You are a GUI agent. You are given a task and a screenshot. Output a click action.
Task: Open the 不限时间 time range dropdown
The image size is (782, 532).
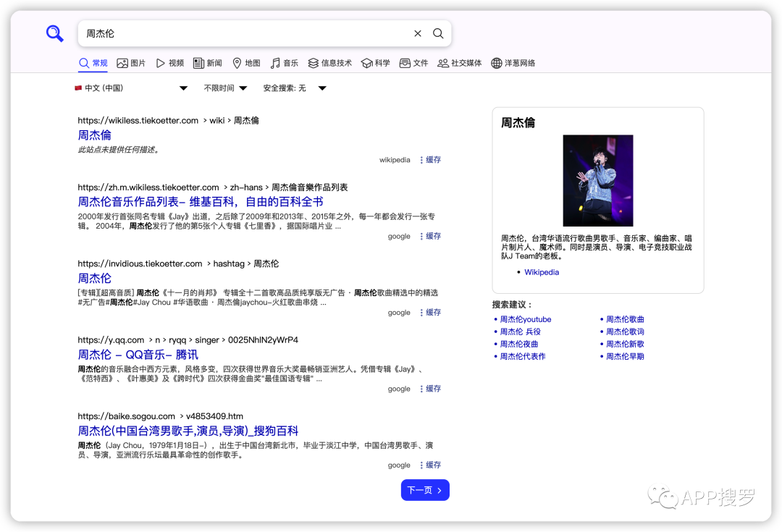(225, 88)
